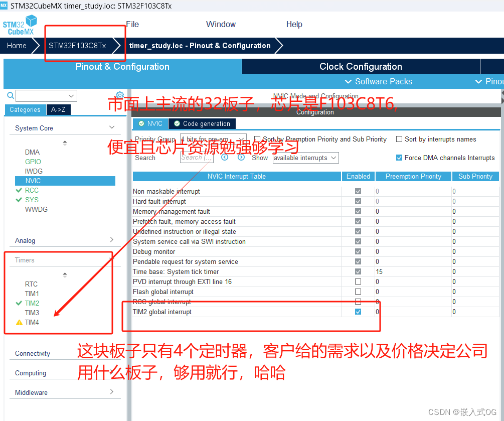Go to Home breadcrumb
This screenshot has height=421, width=504.
[17, 46]
